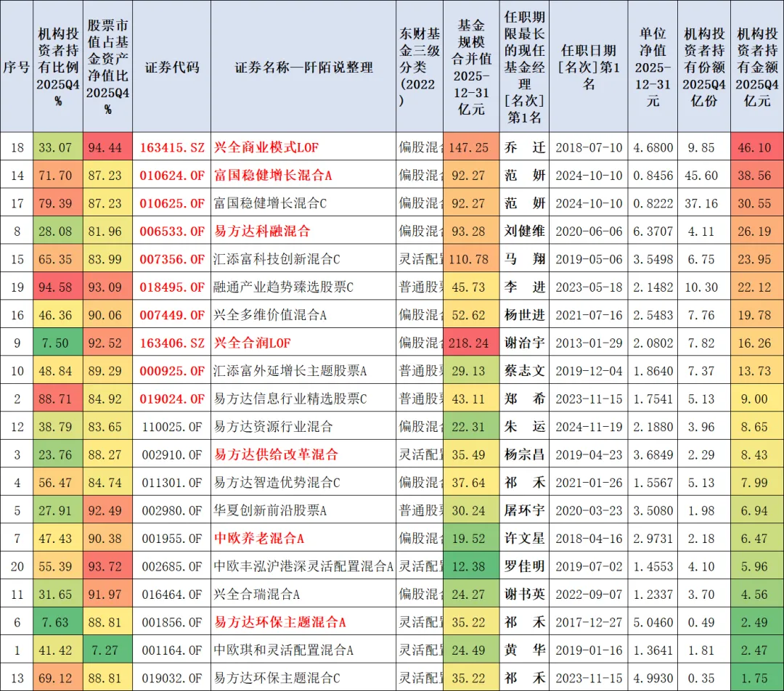
Task: Click value 88.71 in holding ratio column
Action: [x=55, y=399]
